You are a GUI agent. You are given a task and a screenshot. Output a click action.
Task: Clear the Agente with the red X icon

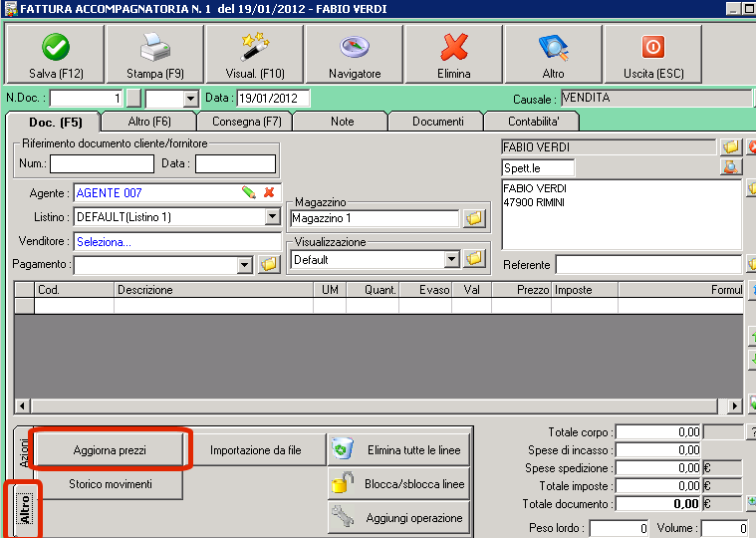click(269, 193)
